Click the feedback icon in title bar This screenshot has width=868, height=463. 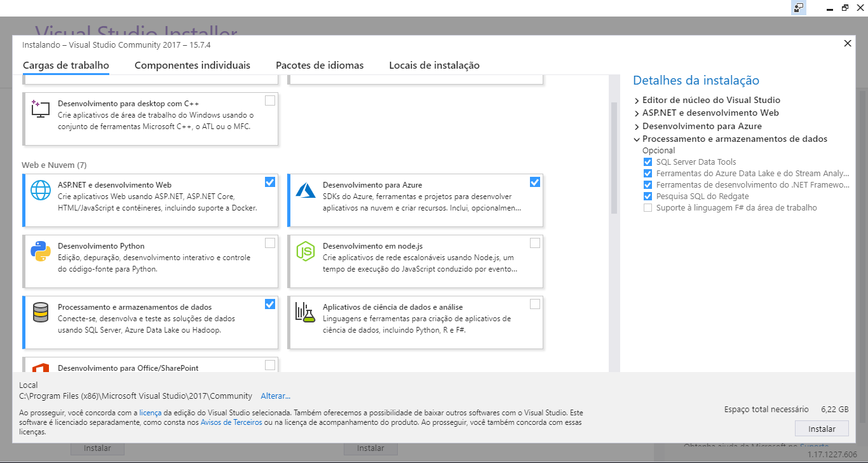point(799,8)
